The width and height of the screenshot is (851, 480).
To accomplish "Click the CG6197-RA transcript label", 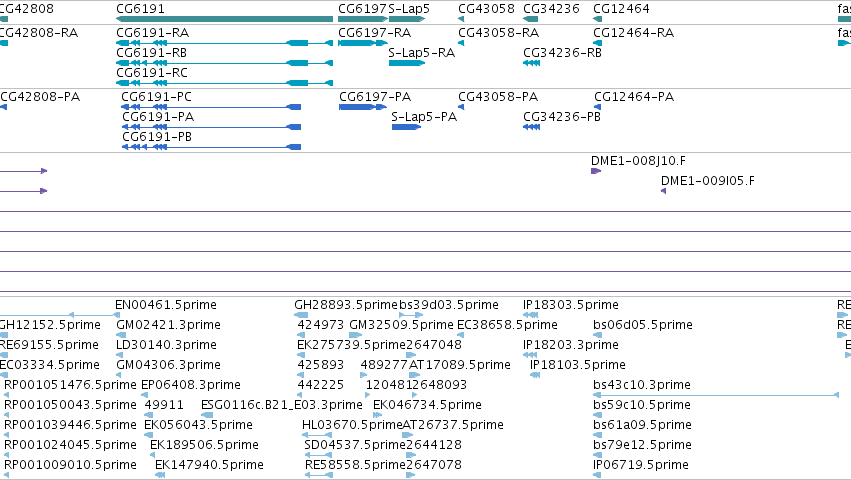I will [x=374, y=33].
